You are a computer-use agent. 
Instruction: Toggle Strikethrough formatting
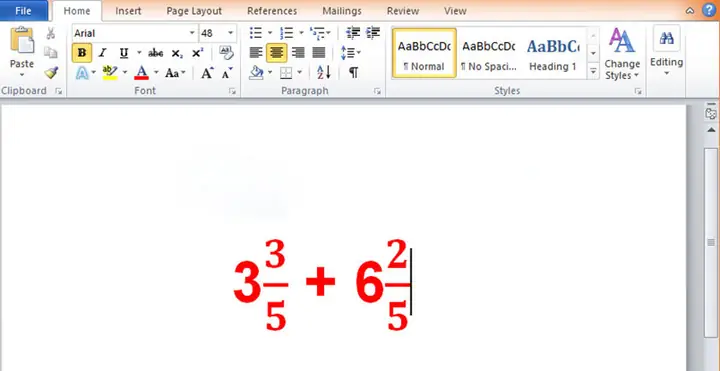tap(156, 53)
